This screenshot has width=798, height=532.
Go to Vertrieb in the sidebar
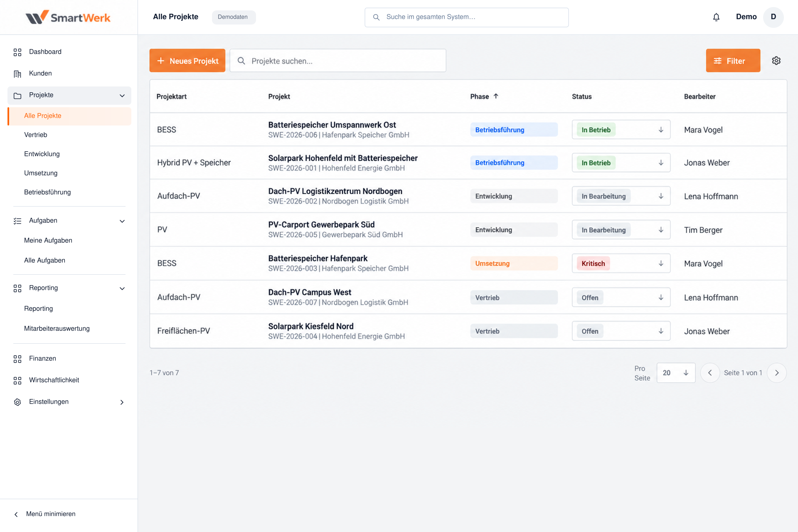(36, 135)
